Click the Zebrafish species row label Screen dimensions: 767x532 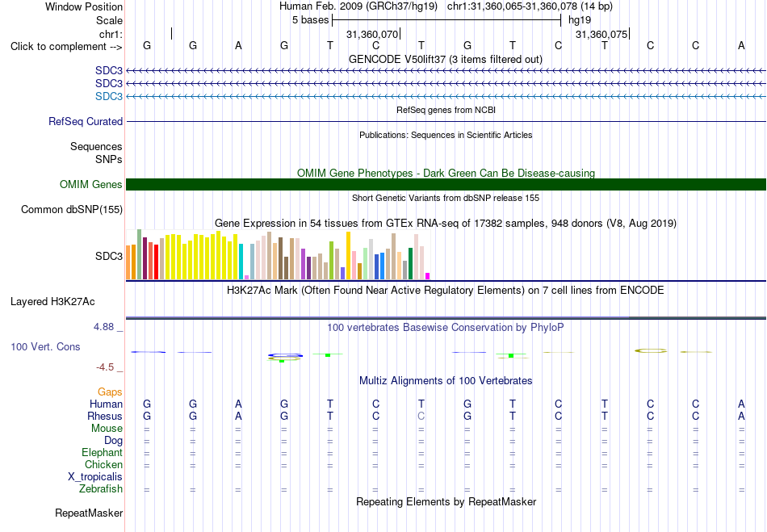(101, 489)
